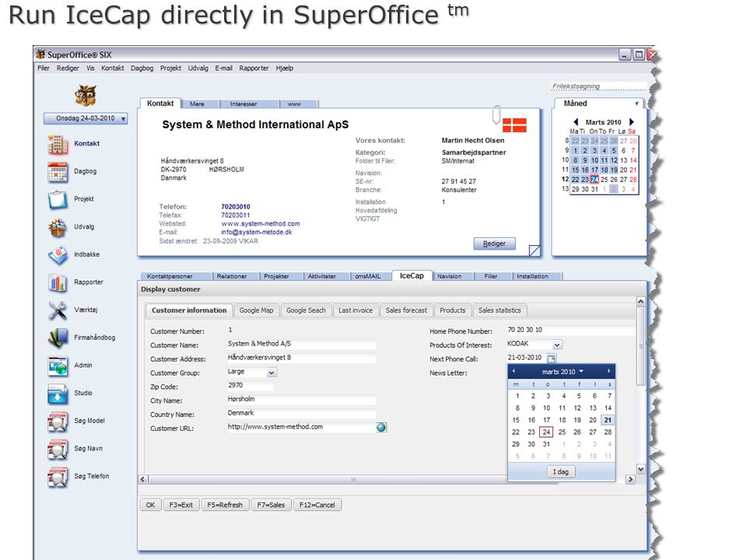
Task: Open the marts 2010 month selector in popup
Action: [562, 372]
